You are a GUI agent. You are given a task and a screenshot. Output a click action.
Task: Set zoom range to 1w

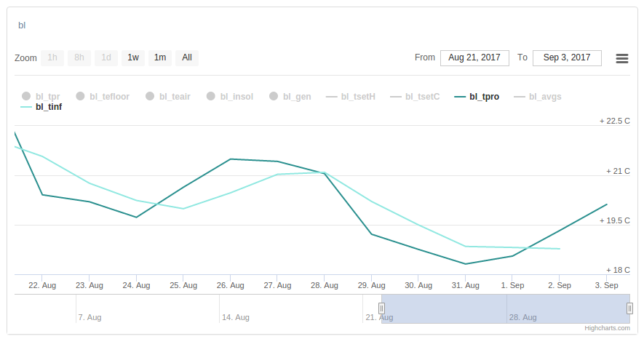(x=133, y=57)
